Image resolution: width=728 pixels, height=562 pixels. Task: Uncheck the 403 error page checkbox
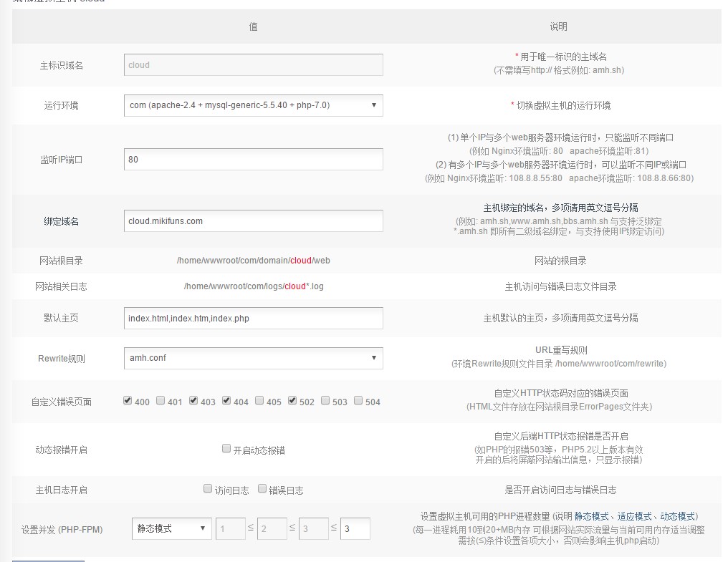[193, 401]
